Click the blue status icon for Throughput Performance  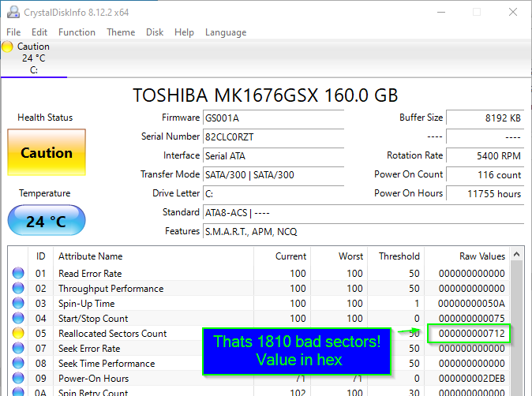click(x=18, y=288)
